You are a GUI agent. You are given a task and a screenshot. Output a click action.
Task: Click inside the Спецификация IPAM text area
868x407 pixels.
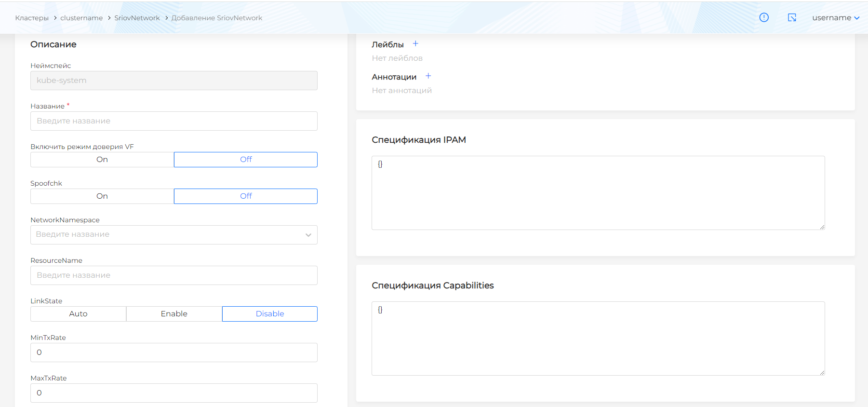[598, 193]
